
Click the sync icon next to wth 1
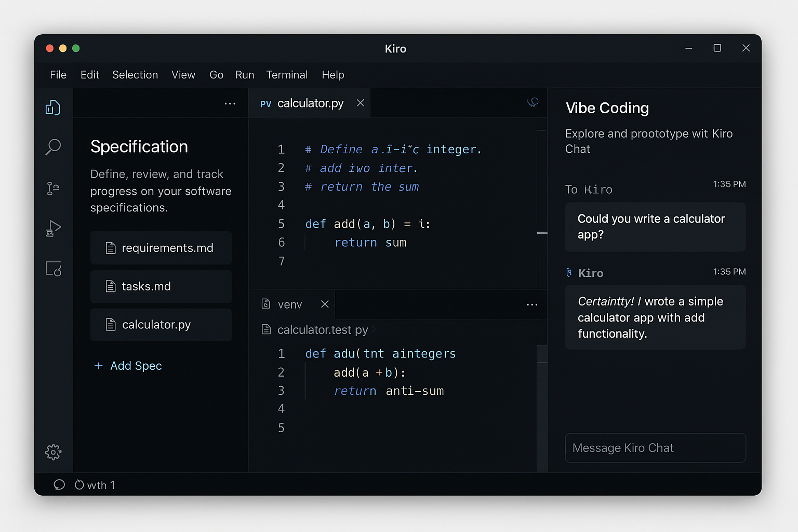(x=79, y=485)
